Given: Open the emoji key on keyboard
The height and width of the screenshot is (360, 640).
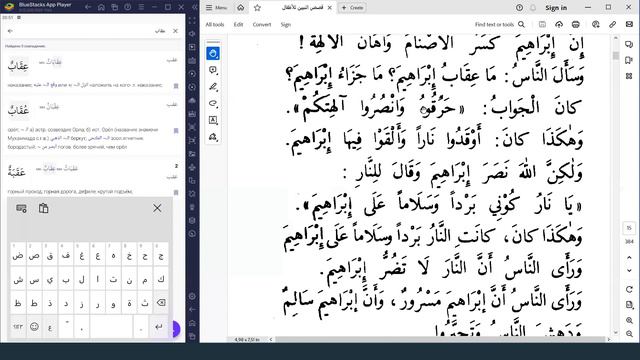Looking at the screenshot, I should (34, 327).
